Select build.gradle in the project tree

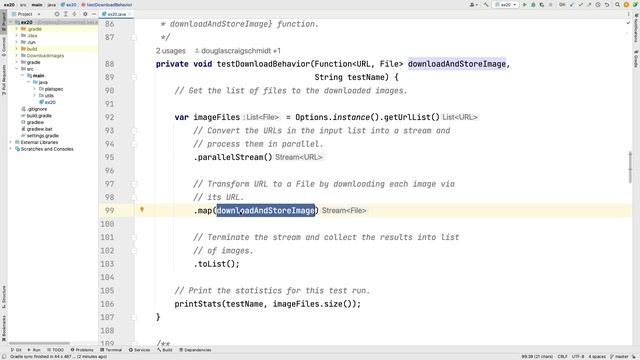click(36, 116)
